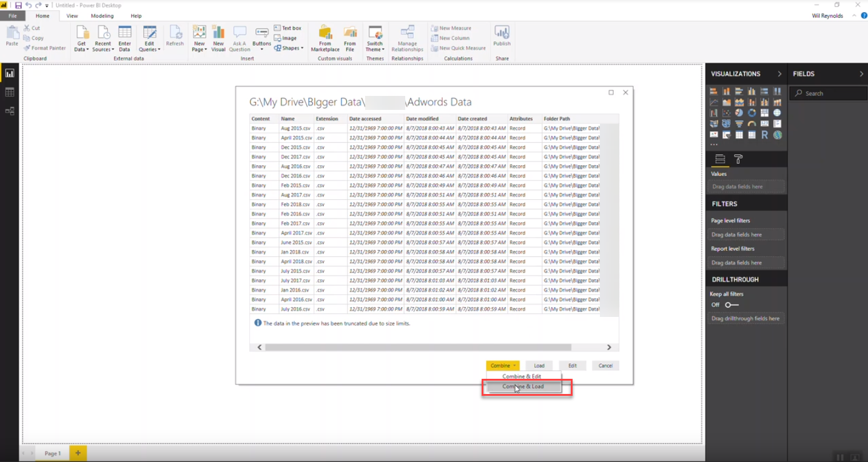This screenshot has height=462, width=868.
Task: Select the Donut chart visual
Action: click(752, 113)
